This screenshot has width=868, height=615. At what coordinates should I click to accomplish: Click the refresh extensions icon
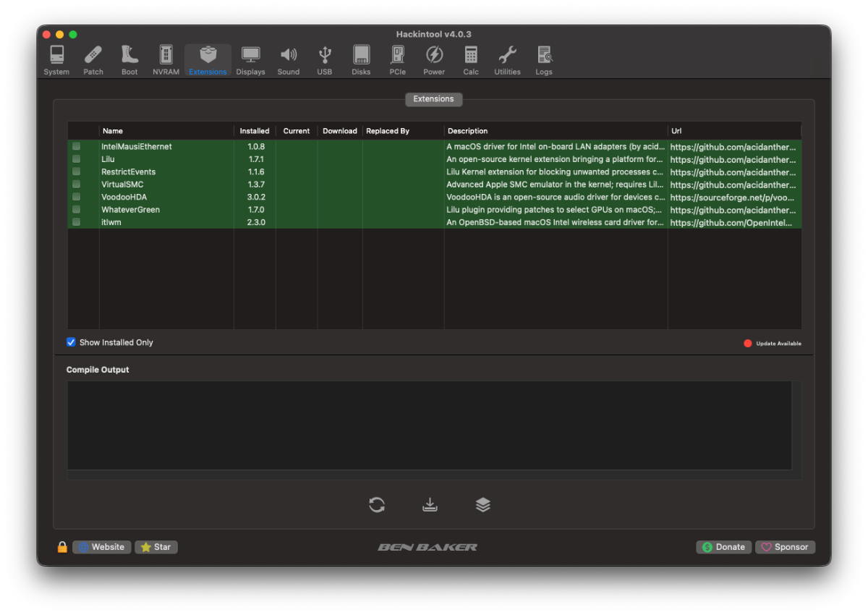pyautogui.click(x=377, y=505)
